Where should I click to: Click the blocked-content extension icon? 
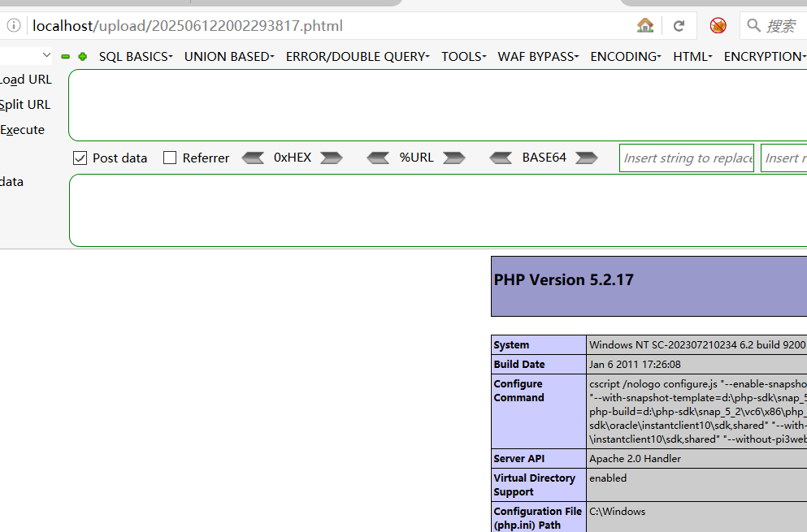click(718, 25)
